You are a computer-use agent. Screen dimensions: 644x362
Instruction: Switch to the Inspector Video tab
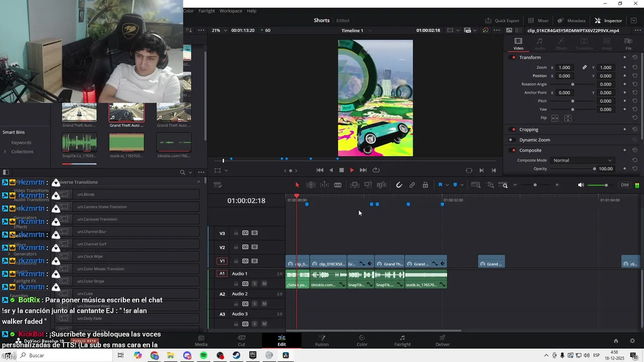coord(518,44)
